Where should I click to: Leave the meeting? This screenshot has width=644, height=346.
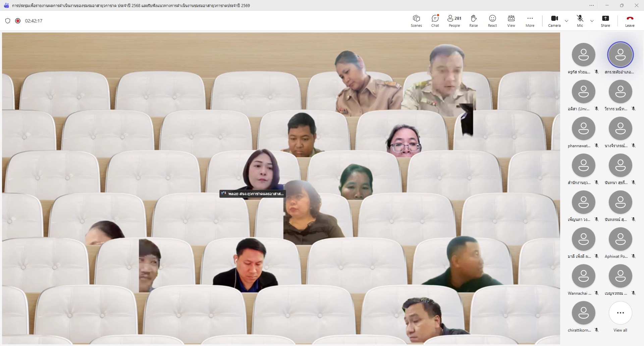630,21
